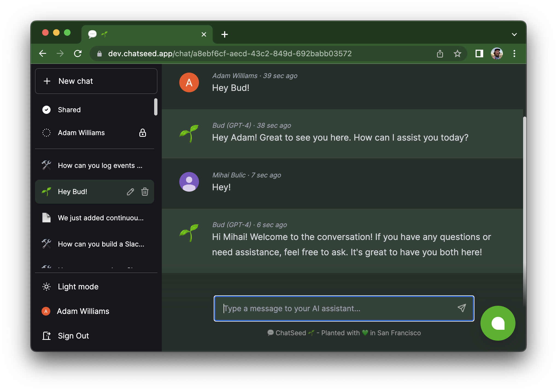Image resolution: width=557 pixels, height=392 pixels.
Task: Click the paper plane send icon
Action: click(x=462, y=308)
